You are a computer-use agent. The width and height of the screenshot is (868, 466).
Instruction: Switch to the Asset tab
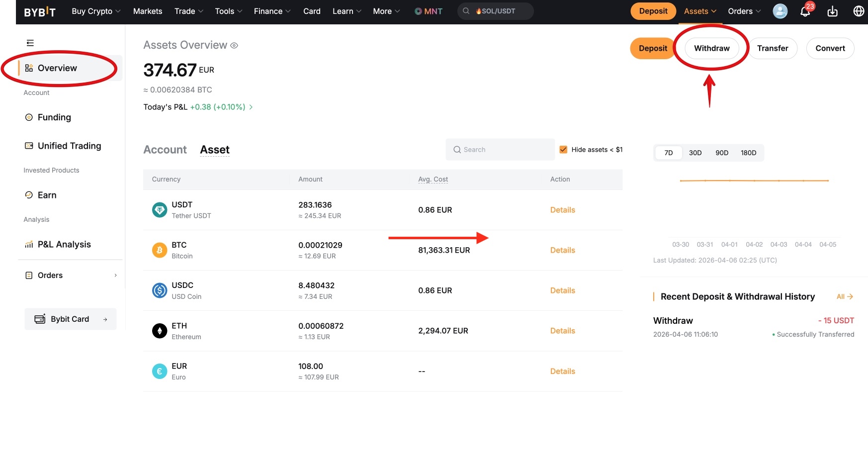point(215,150)
